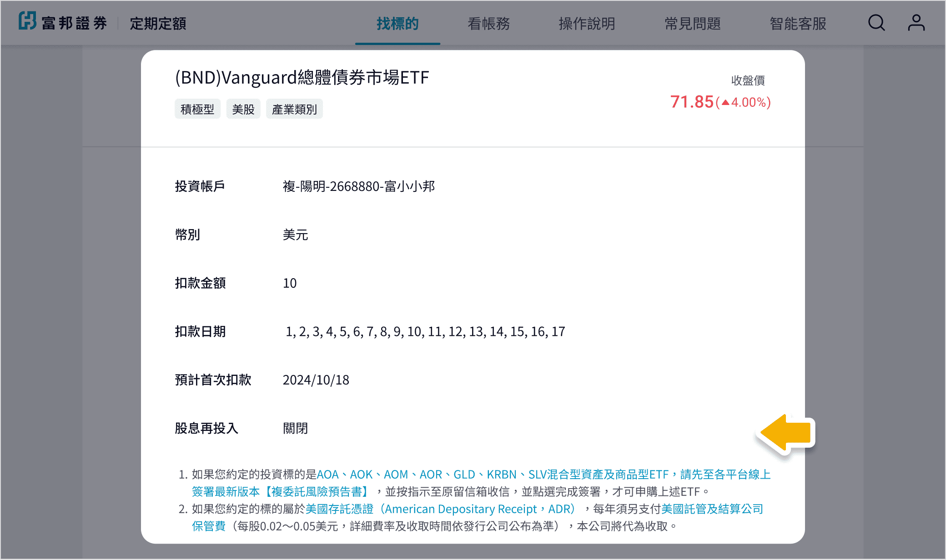Click the 積極型 tag
Screen dimensions: 946x560
tap(197, 109)
